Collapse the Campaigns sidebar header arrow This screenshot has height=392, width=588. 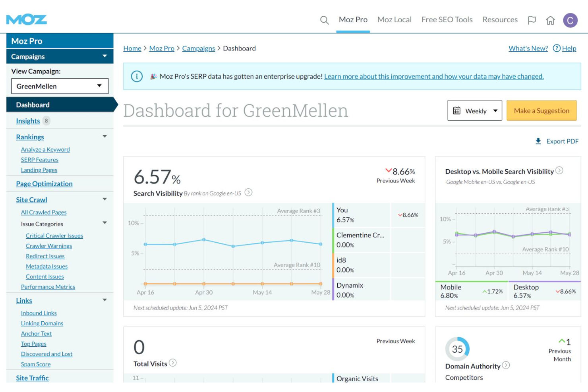point(105,56)
